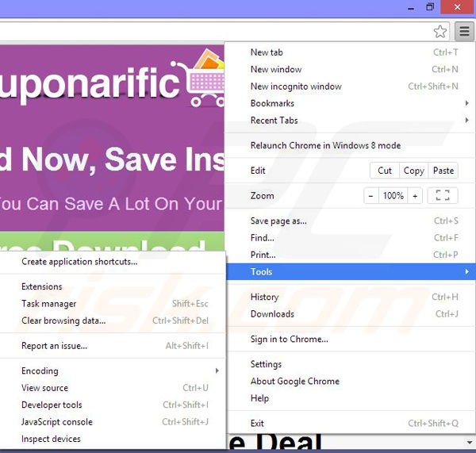The image size is (476, 453).
Task: Increase zoom with the plus button
Action: [x=415, y=196]
